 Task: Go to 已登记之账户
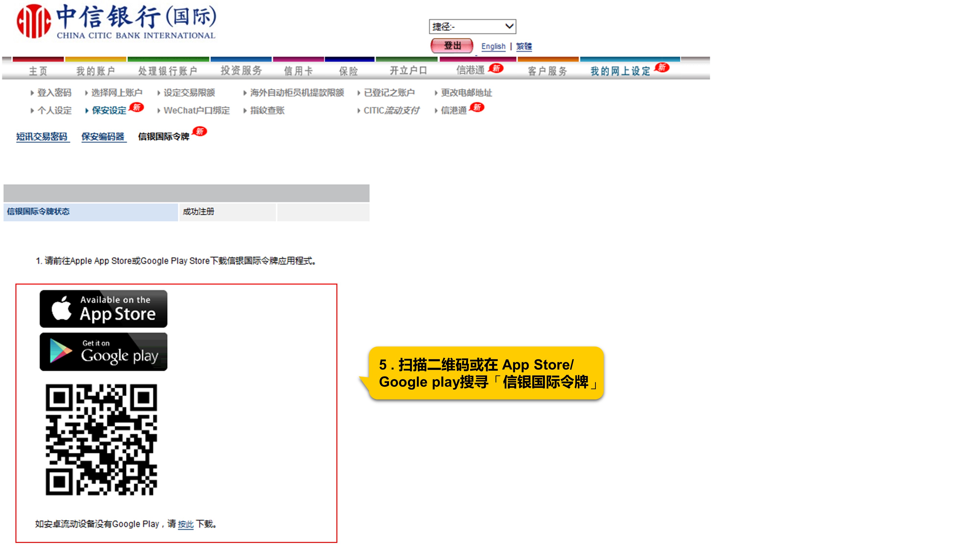click(x=389, y=93)
